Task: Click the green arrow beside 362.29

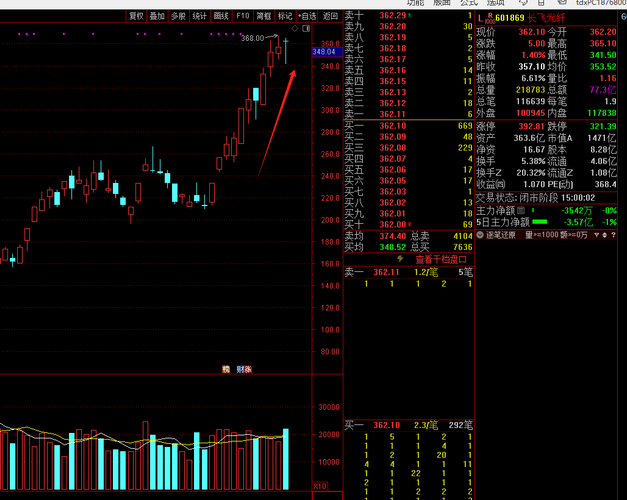Action: 409,15
